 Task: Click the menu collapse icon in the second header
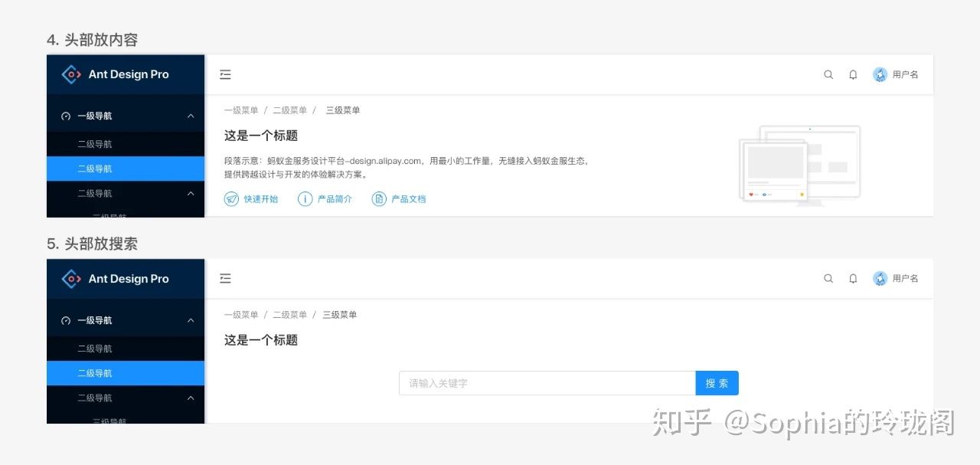225,278
